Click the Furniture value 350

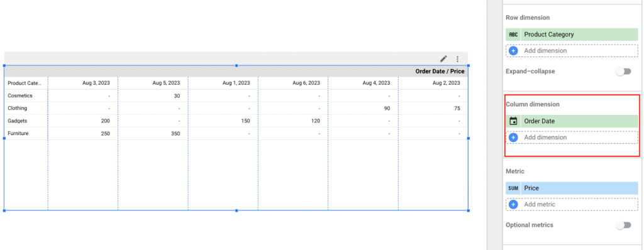(175, 133)
